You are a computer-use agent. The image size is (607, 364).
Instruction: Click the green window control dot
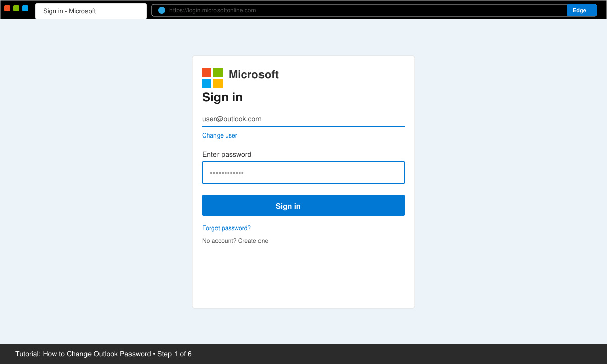(x=16, y=8)
